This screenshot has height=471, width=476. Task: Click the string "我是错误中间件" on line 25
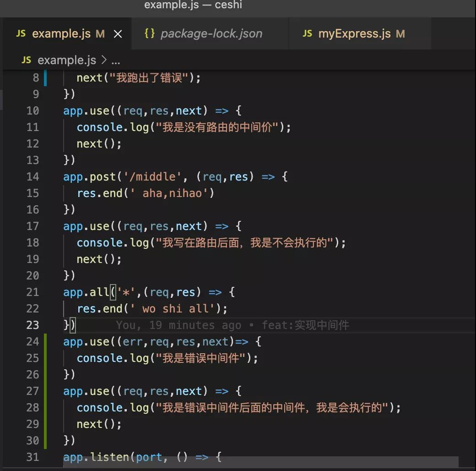[x=200, y=358]
